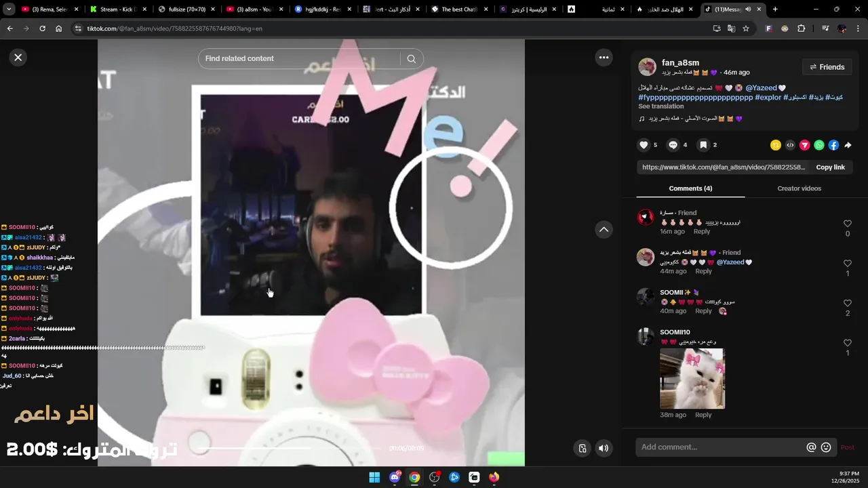Like SOOMII comment with 2 likes
The image size is (868, 488).
pos(847,304)
